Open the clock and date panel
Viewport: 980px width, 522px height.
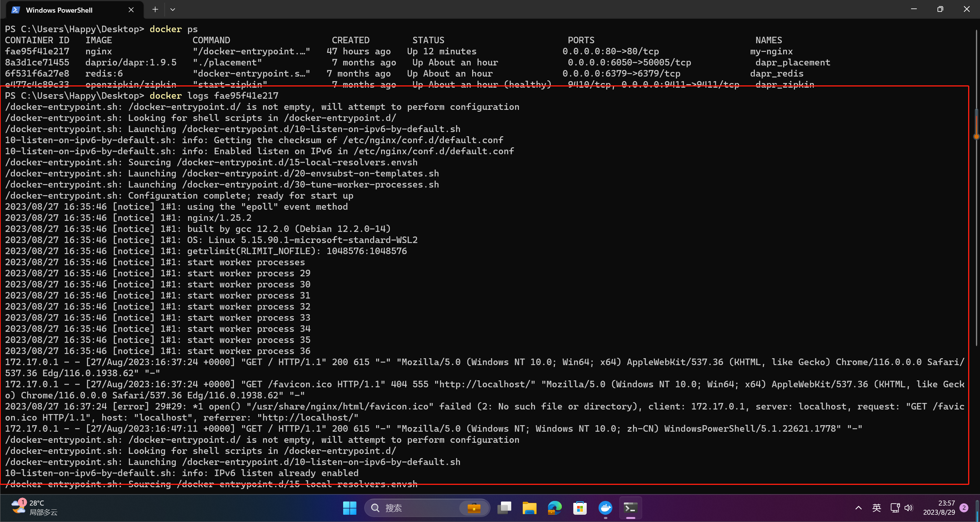(x=939, y=508)
